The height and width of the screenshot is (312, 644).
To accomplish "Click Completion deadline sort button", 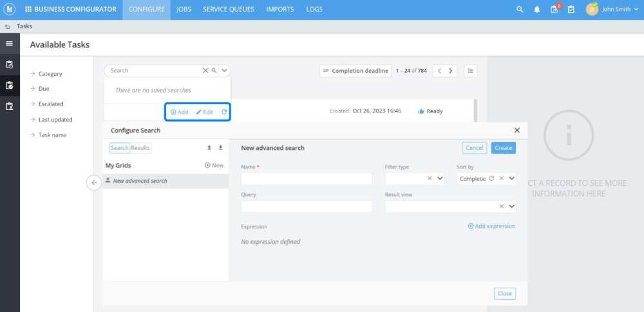I will tap(355, 71).
